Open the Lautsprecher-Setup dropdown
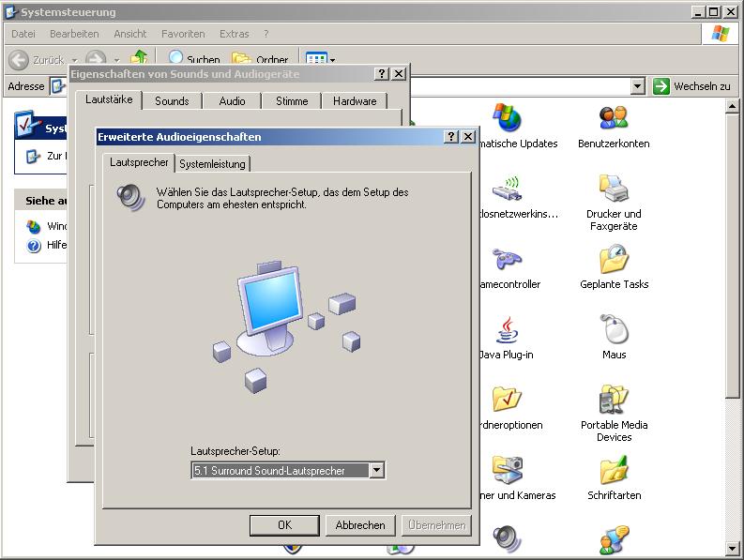This screenshot has width=744, height=560. tap(376, 471)
